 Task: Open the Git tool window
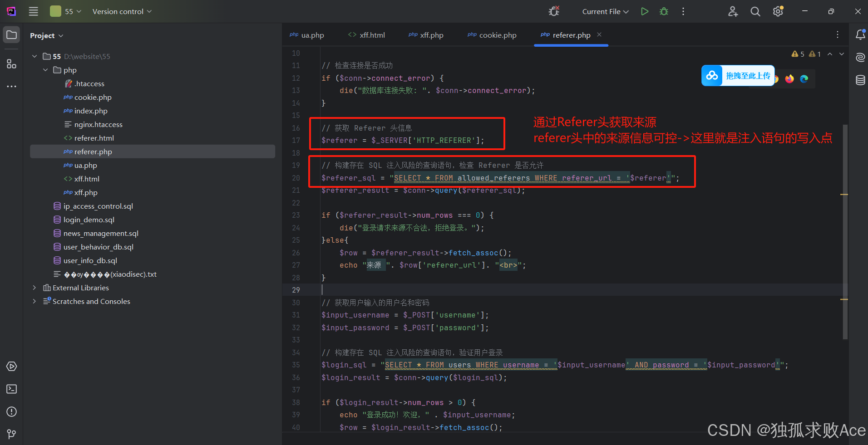coord(11,433)
